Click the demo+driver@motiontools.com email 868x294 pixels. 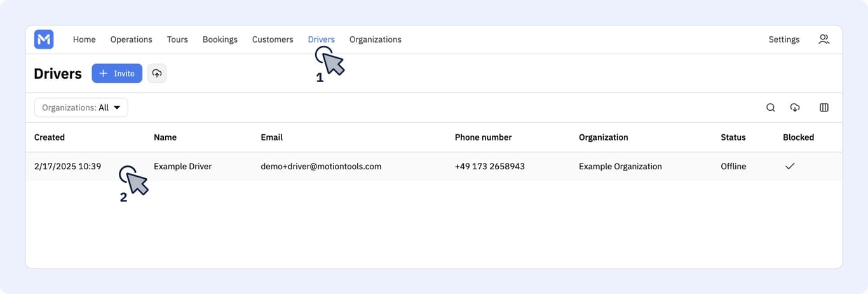(x=321, y=166)
